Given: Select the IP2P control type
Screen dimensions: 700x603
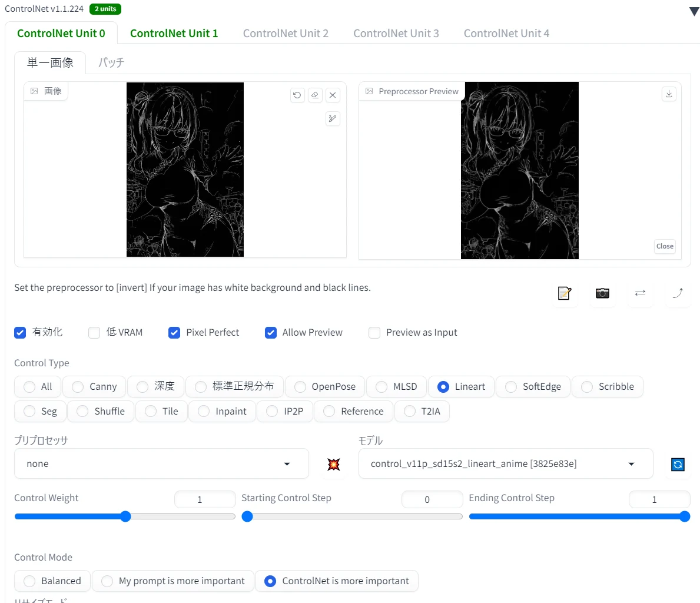Looking at the screenshot, I should point(285,412).
